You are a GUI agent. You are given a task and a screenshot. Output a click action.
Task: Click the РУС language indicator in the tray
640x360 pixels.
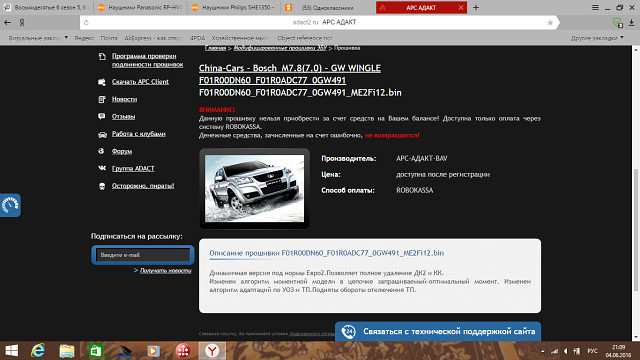tap(592, 351)
